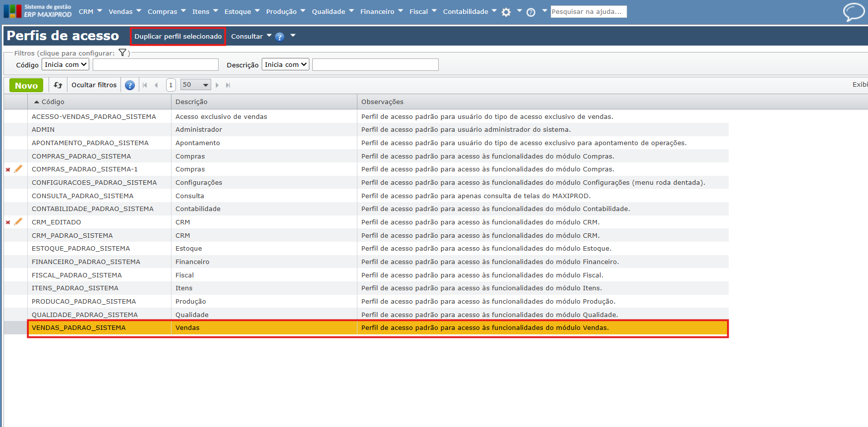Go to last page
This screenshot has width=868, height=427.
[228, 85]
